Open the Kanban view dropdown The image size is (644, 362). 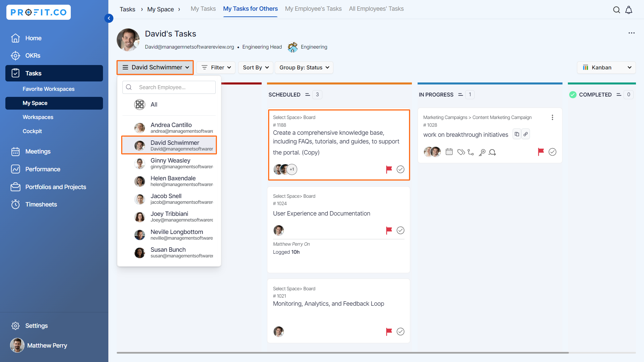(606, 67)
